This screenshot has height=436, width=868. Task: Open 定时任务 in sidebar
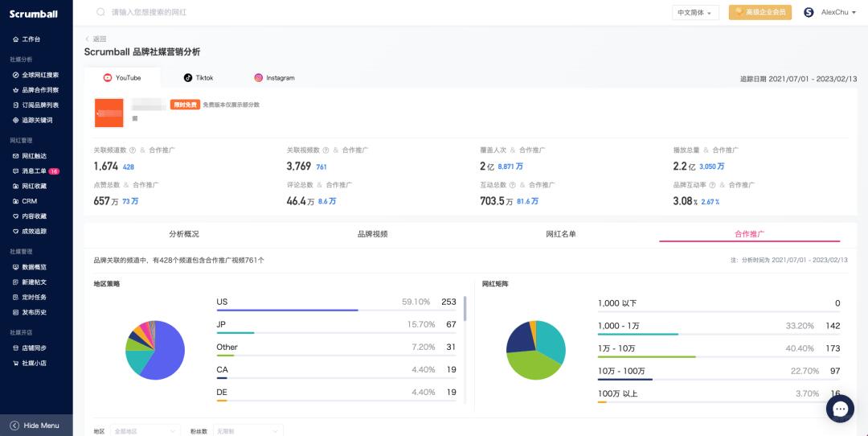tap(29, 297)
